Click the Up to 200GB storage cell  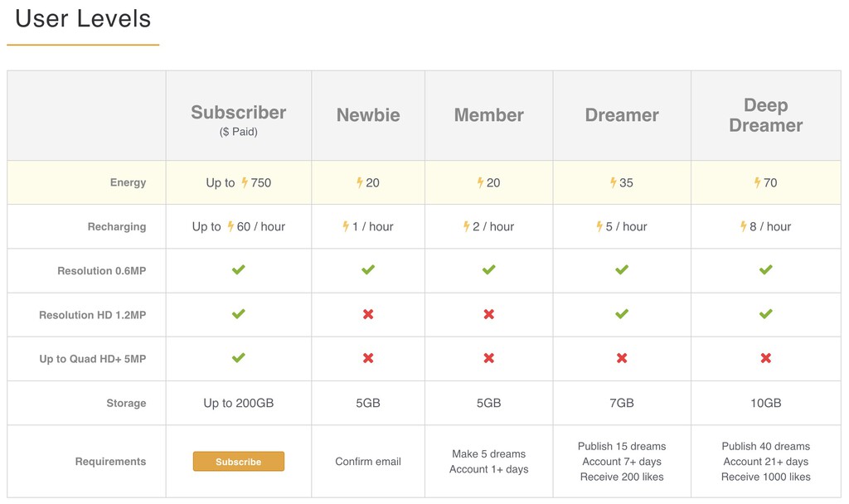click(x=239, y=404)
